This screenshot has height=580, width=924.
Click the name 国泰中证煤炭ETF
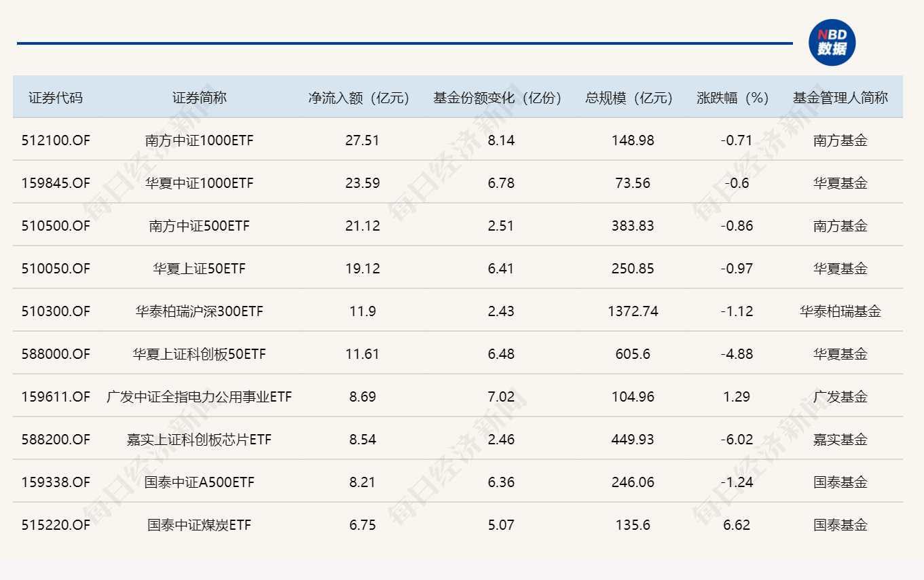(x=199, y=525)
